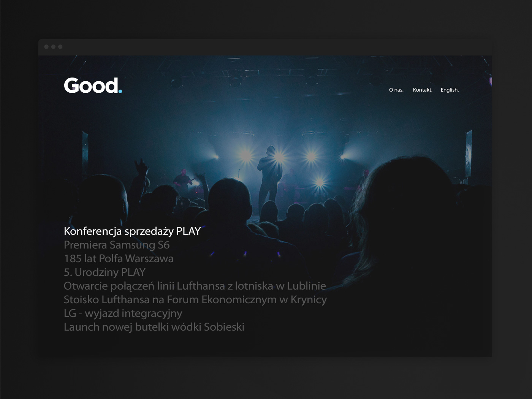532x399 pixels.
Task: Switch language to English.
Action: pyautogui.click(x=450, y=90)
